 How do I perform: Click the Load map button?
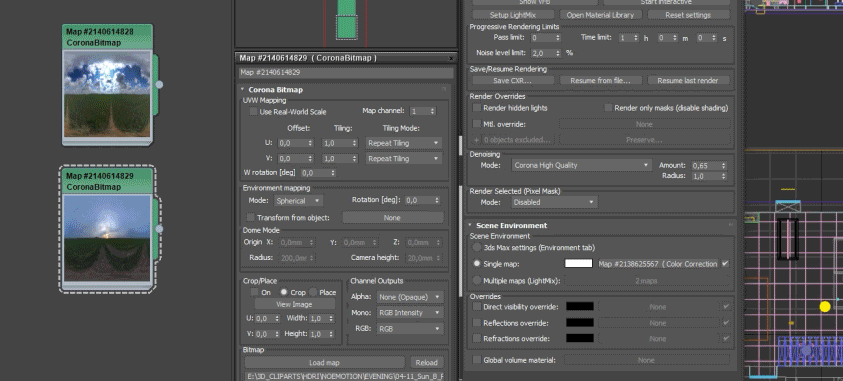coord(324,363)
